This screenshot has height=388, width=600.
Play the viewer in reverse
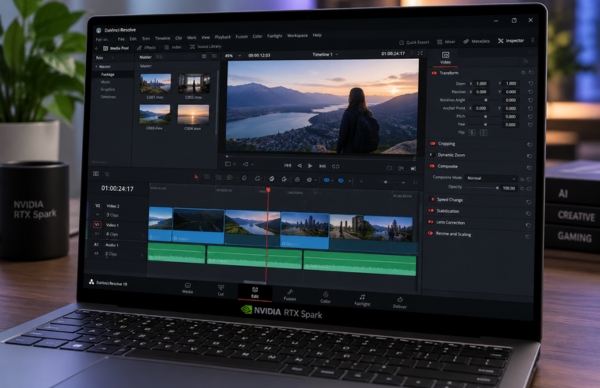(x=299, y=166)
